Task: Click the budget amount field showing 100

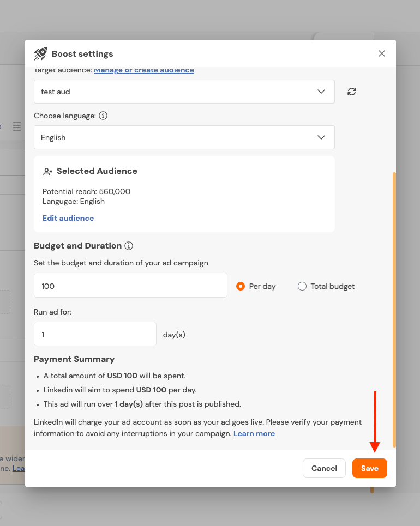Action: pos(130,285)
